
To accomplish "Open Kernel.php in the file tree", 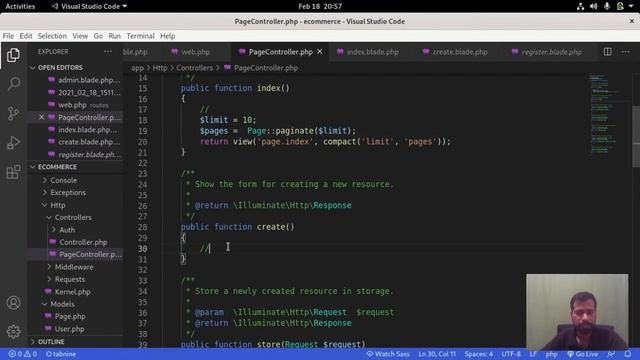I will [x=72, y=292].
